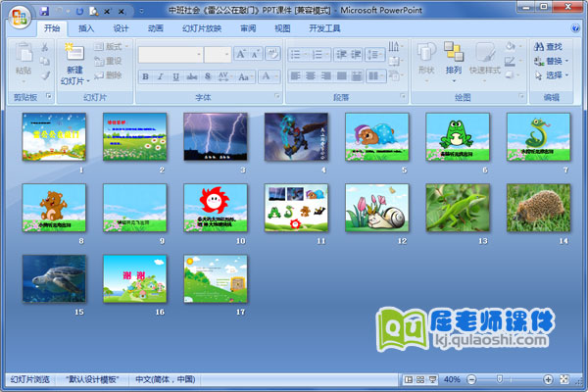
Task: Toggle Underline formatting
Action: click(175, 76)
